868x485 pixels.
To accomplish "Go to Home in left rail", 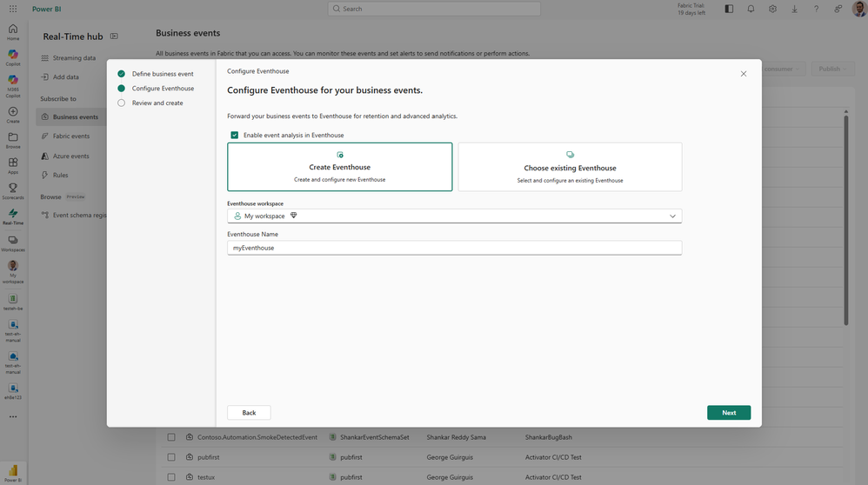I will pyautogui.click(x=13, y=32).
